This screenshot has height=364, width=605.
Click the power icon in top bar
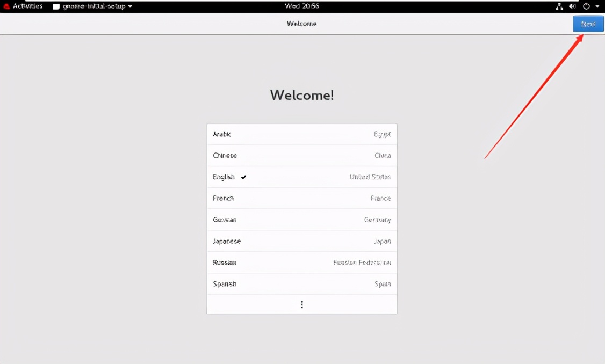coord(586,6)
